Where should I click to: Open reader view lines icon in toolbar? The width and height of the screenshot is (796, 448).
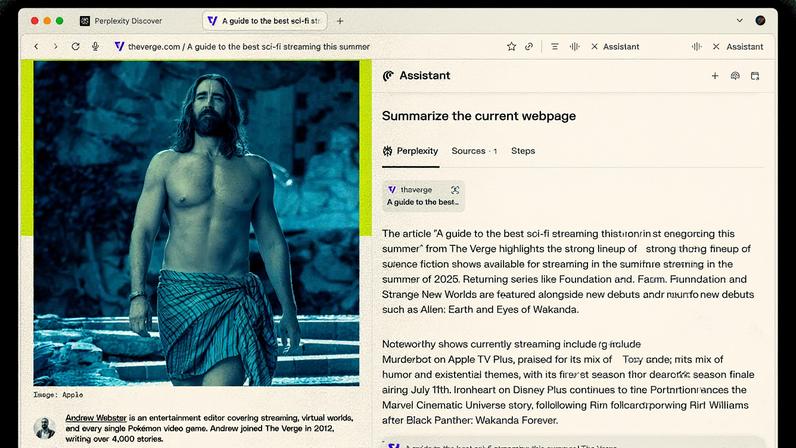click(554, 46)
